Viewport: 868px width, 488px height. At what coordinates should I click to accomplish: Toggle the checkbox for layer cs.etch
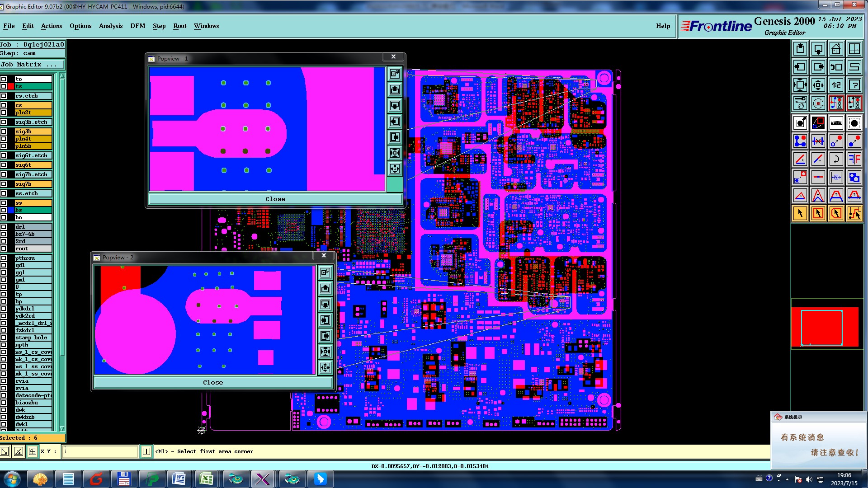tap(4, 96)
